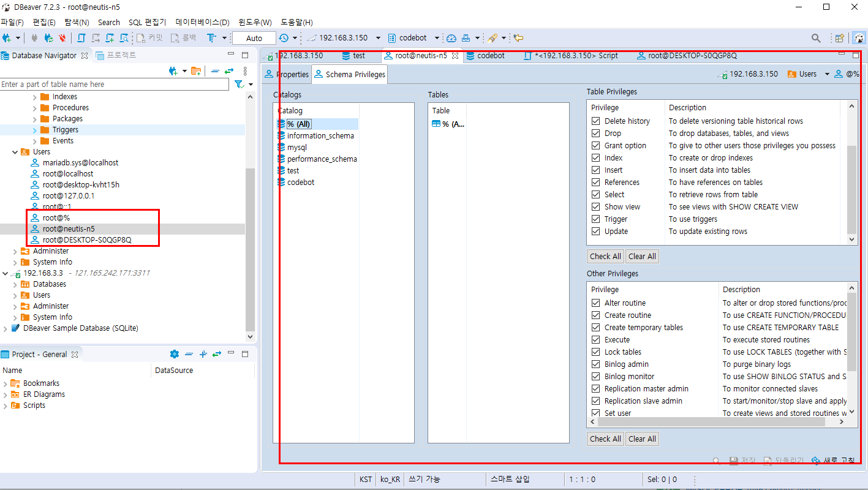This screenshot has height=490, width=868.
Task: Toggle the Select privilege checkbox
Action: tap(595, 195)
